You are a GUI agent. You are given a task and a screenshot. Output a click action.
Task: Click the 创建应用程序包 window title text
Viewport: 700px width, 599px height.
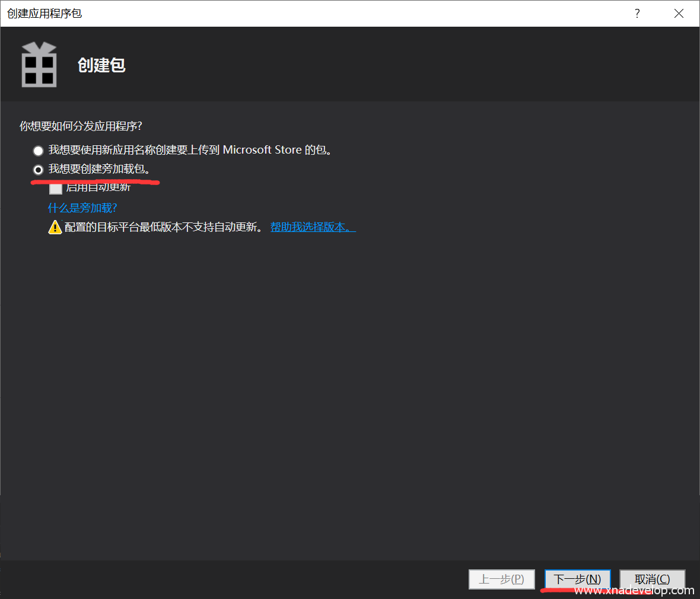(x=44, y=14)
